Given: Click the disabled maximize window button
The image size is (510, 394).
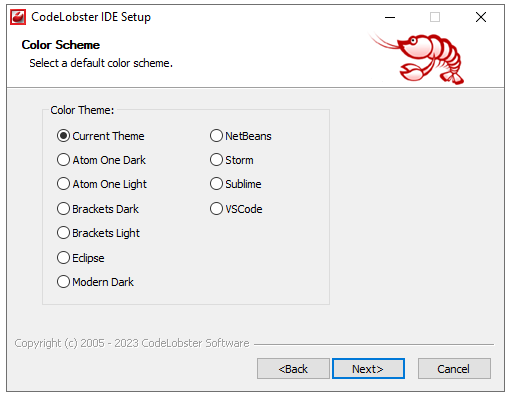Looking at the screenshot, I should click(435, 17).
